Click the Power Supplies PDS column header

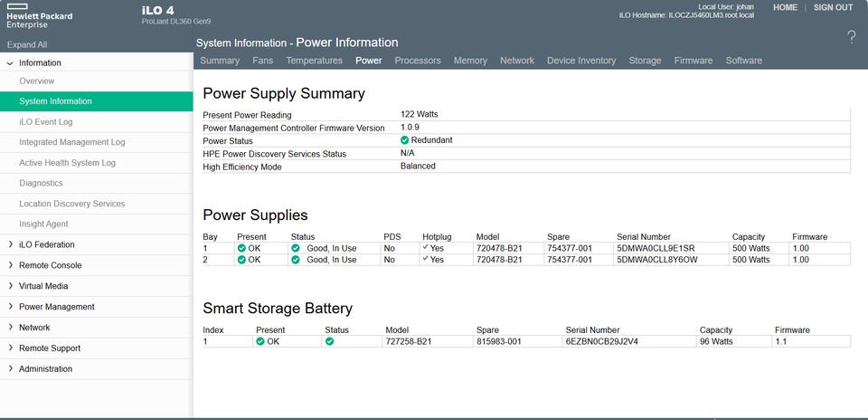tap(392, 236)
